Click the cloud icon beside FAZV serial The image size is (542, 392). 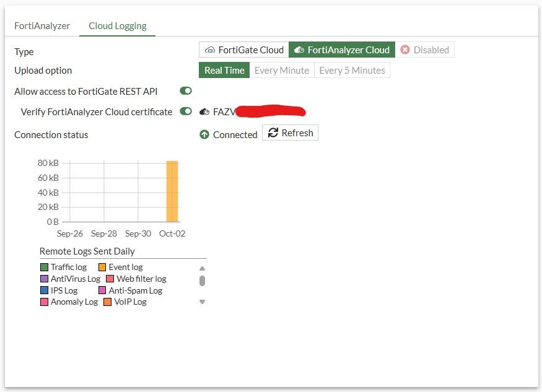(204, 112)
